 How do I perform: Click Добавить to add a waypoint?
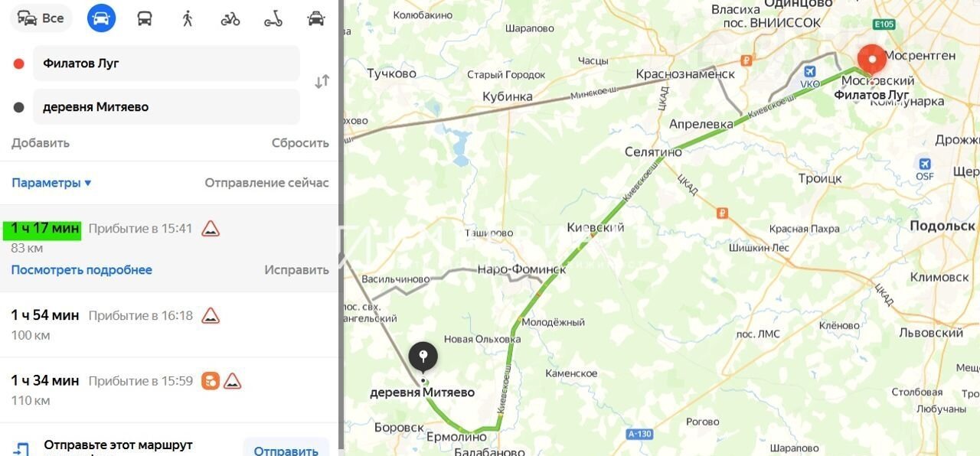[x=41, y=143]
